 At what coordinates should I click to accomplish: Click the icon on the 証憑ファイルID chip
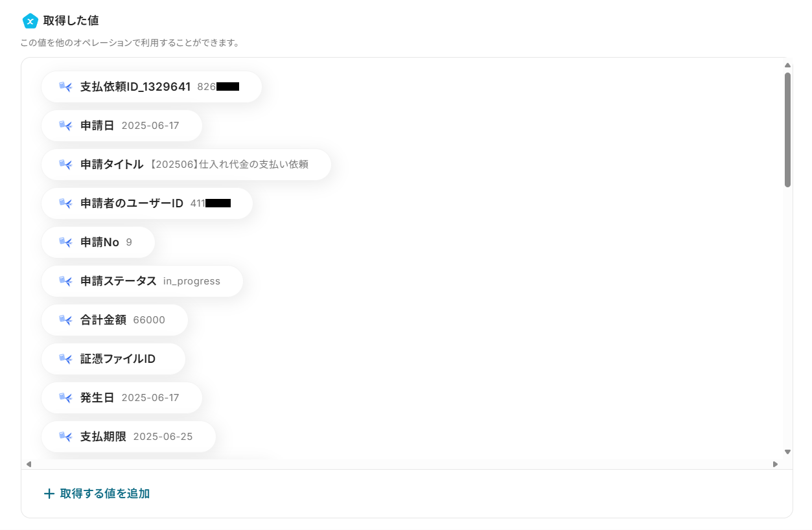tap(65, 359)
